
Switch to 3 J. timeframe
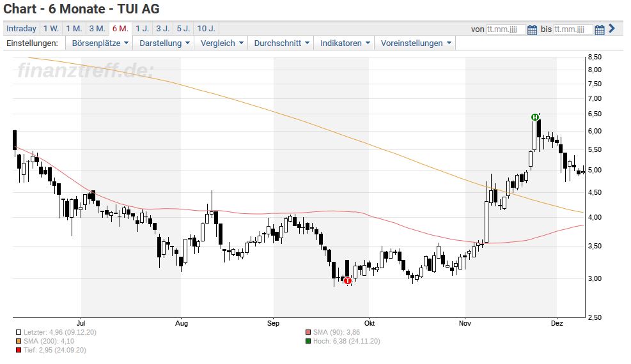[162, 29]
